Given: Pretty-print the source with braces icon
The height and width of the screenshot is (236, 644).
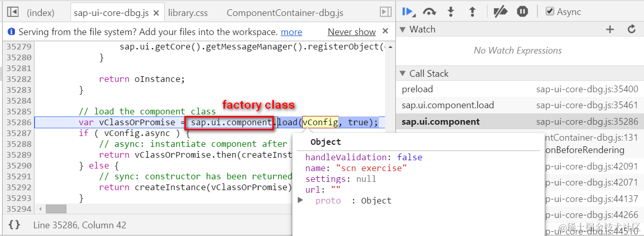Looking at the screenshot, I should (14, 225).
